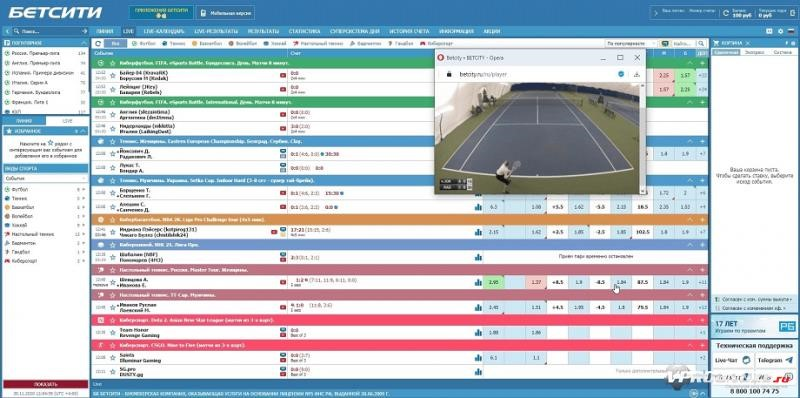
Task: Select the 2.95 odds cell
Action: [x=493, y=282]
